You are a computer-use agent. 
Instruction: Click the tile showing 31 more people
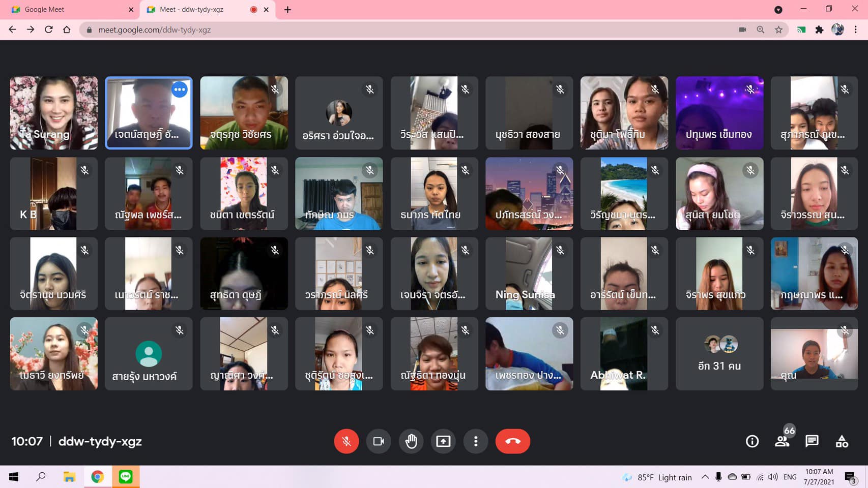coord(719,354)
